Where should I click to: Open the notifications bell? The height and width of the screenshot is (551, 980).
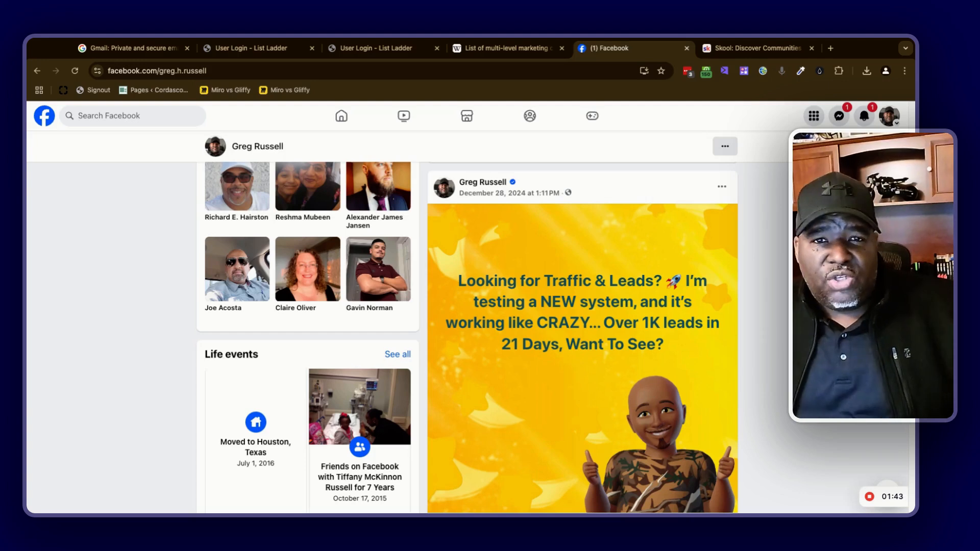864,116
